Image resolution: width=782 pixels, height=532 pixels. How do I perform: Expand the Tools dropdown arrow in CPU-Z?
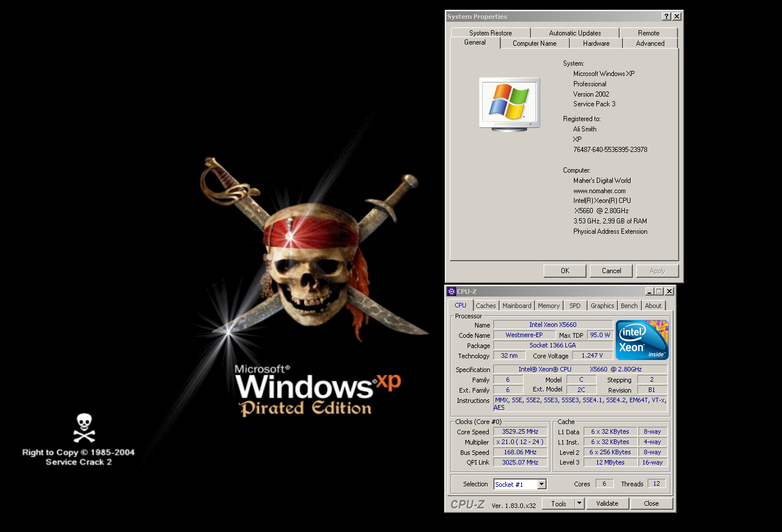[579, 503]
